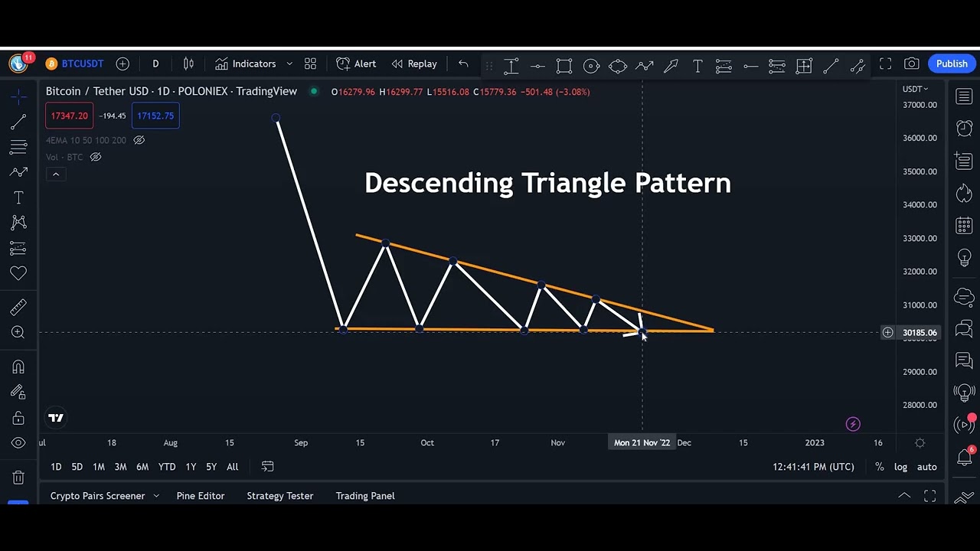Toggle the percent scale mode
Viewport: 980px width, 551px height.
(x=880, y=467)
